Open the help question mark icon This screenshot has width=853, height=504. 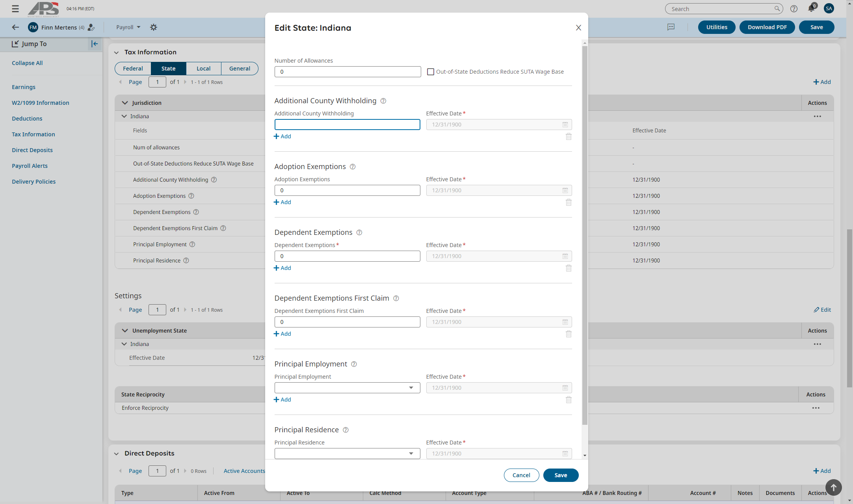pyautogui.click(x=794, y=9)
